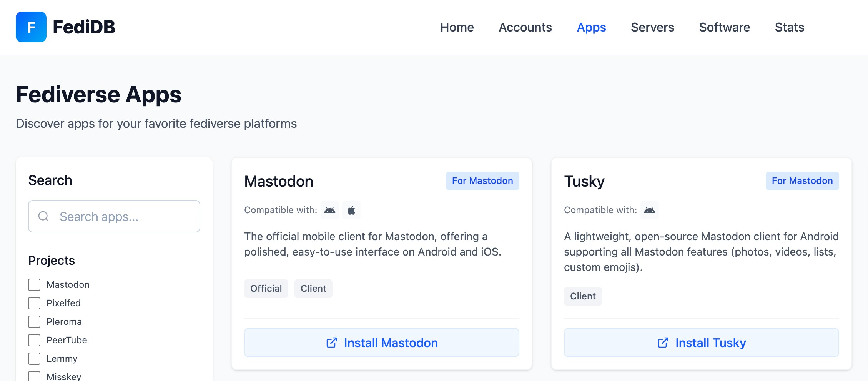Click 'Compatible with:' label on Mastodon card
This screenshot has height=381, width=868.
pos(281,210)
